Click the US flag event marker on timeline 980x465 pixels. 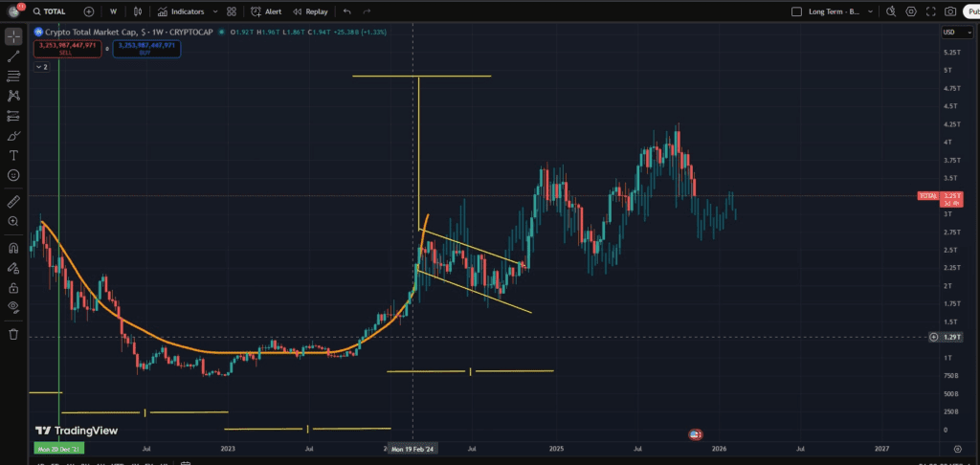(x=695, y=433)
